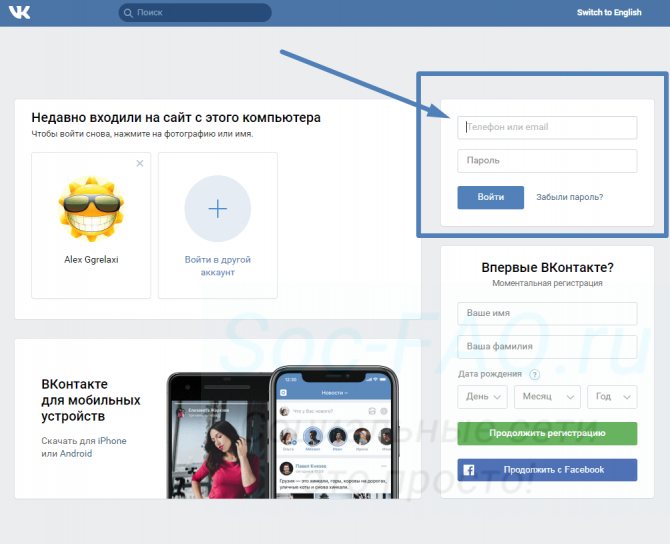Screen dimensions: 670x544
Task: Switch to English language link
Action: click(609, 12)
